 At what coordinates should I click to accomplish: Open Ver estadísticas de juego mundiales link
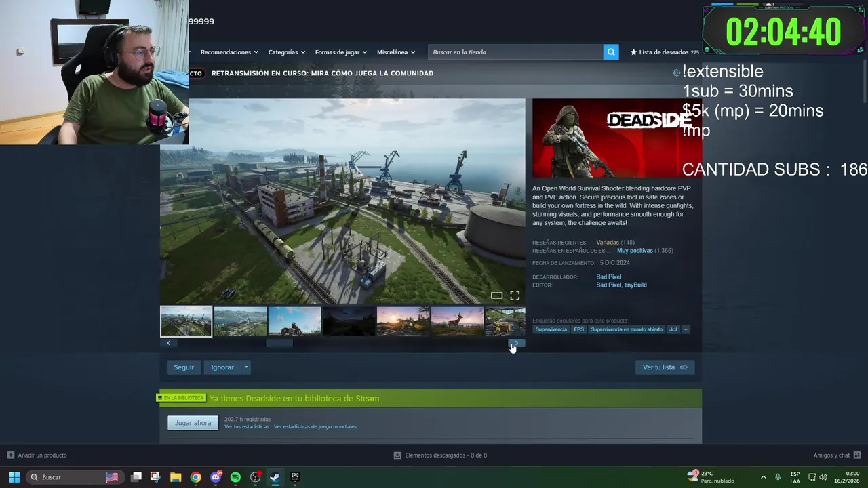pyautogui.click(x=315, y=427)
